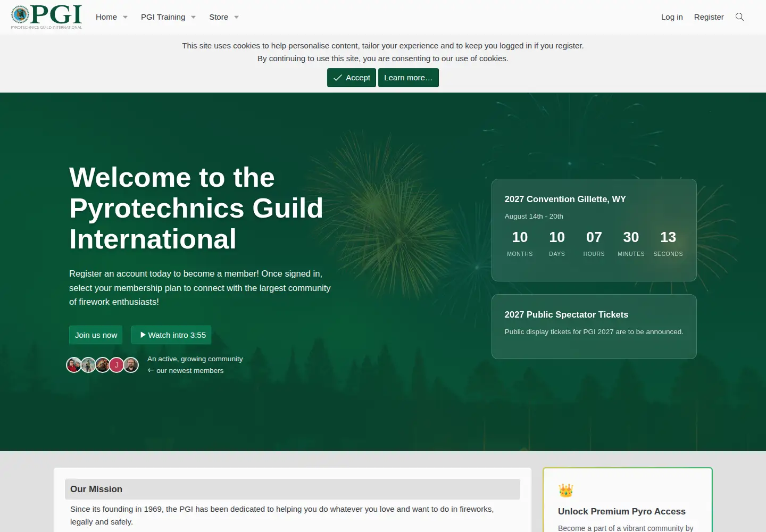The image size is (766, 532).
Task: Click the third member avatar
Action: [102, 365]
